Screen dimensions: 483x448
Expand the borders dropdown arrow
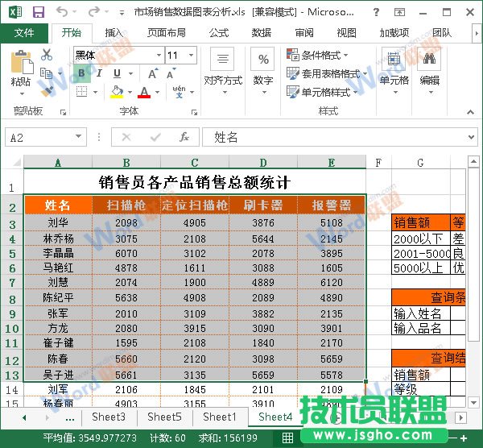click(x=95, y=92)
